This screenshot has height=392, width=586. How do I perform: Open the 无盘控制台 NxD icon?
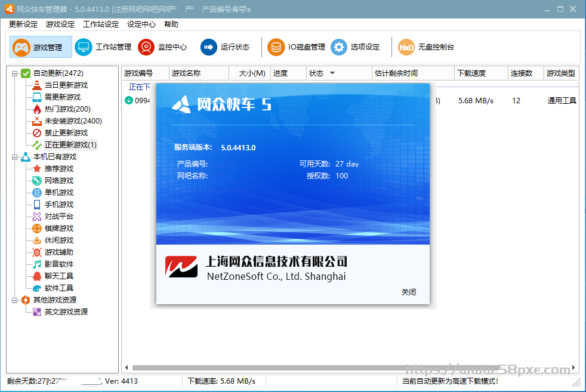point(406,47)
